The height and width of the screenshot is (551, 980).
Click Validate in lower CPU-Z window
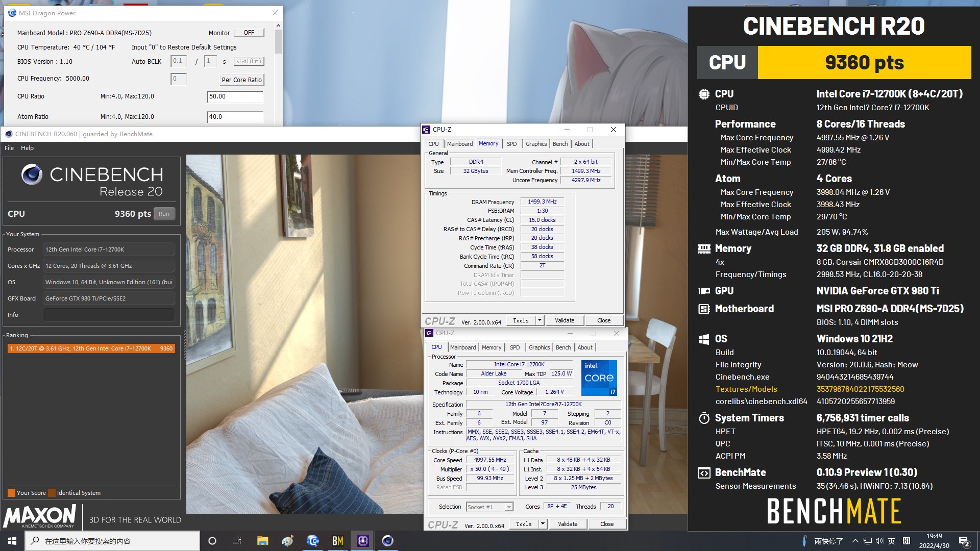(x=568, y=524)
